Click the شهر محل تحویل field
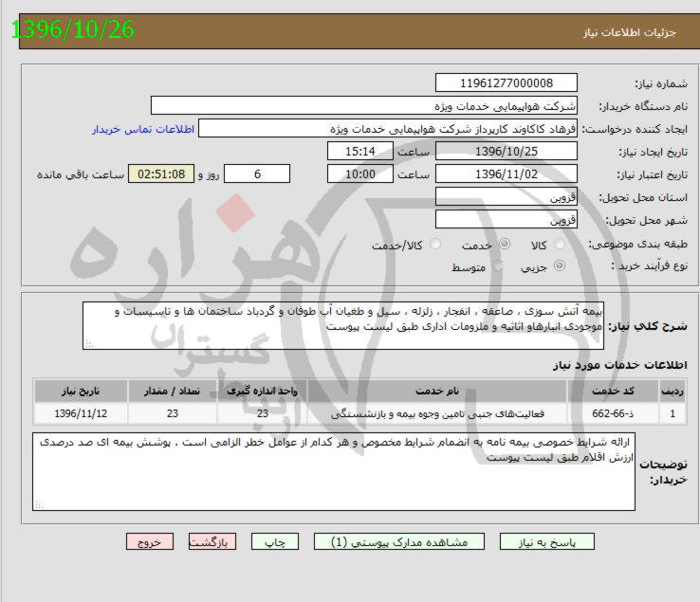 click(507, 220)
